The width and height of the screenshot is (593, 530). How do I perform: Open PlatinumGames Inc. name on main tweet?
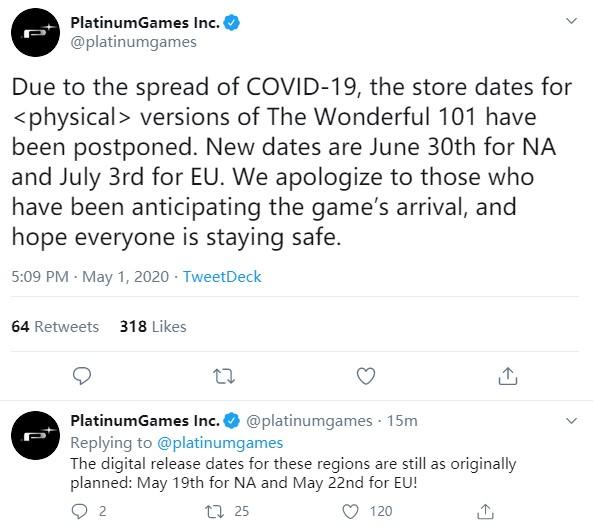tap(145, 23)
